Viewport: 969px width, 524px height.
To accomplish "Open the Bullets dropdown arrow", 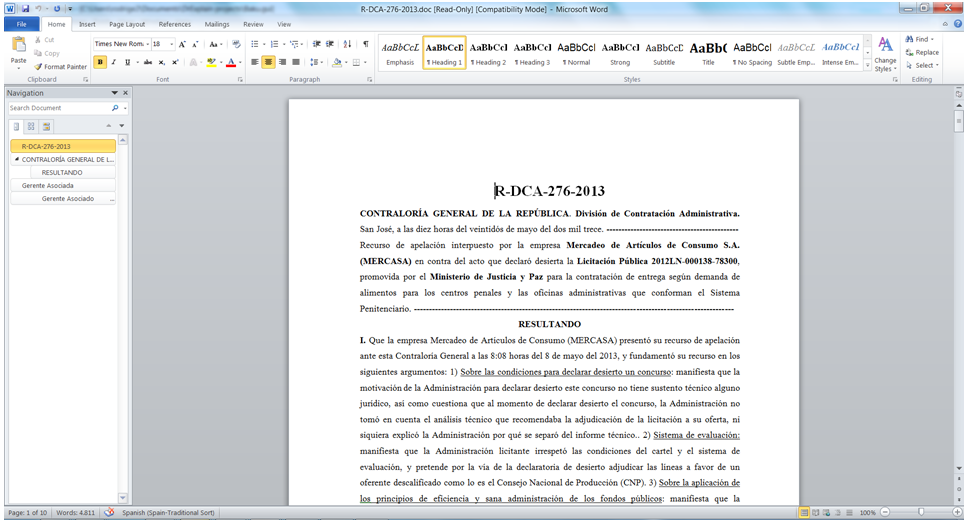I will pos(264,44).
